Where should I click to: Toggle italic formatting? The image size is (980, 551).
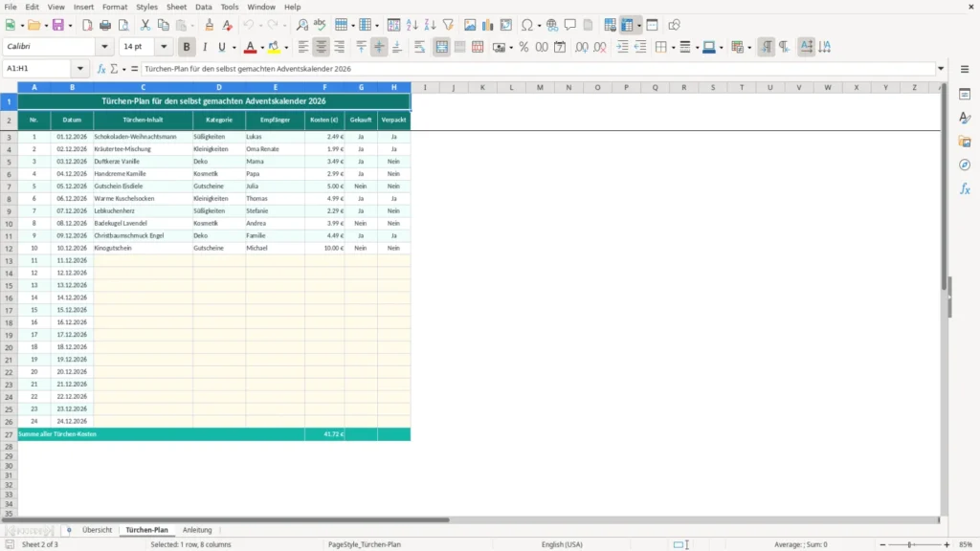(x=205, y=47)
